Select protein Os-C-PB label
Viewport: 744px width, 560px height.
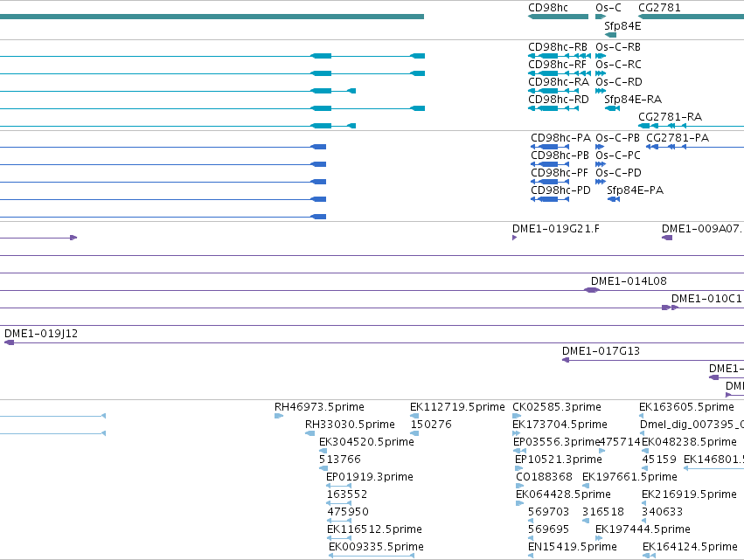coord(617,138)
